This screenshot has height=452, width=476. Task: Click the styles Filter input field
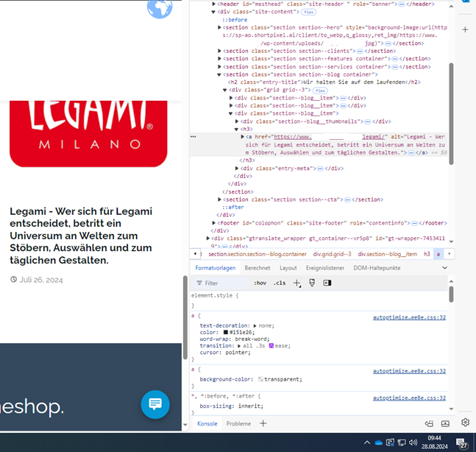point(224,283)
